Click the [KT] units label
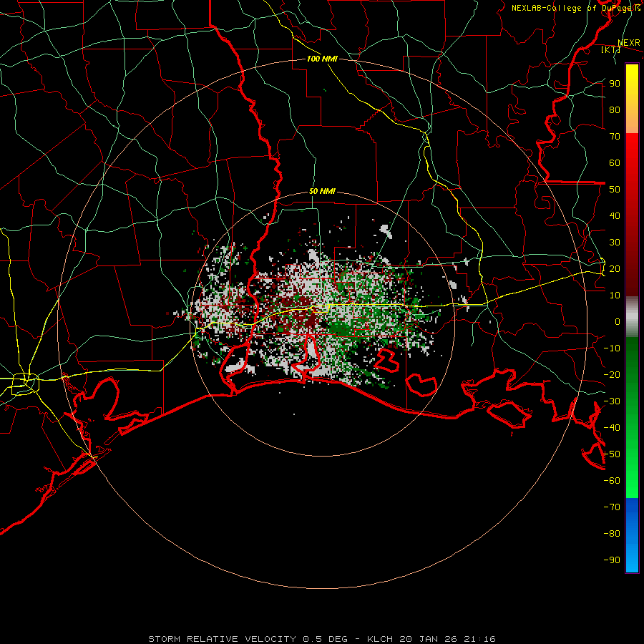Screen dimensions: 644x644 coord(611,49)
